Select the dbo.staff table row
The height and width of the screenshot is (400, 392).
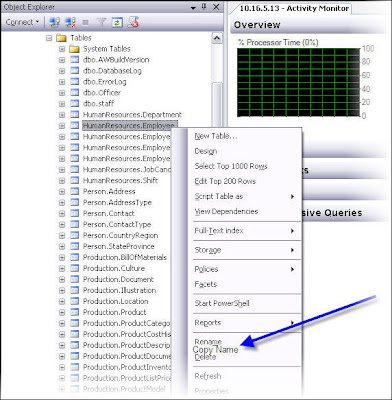98,104
